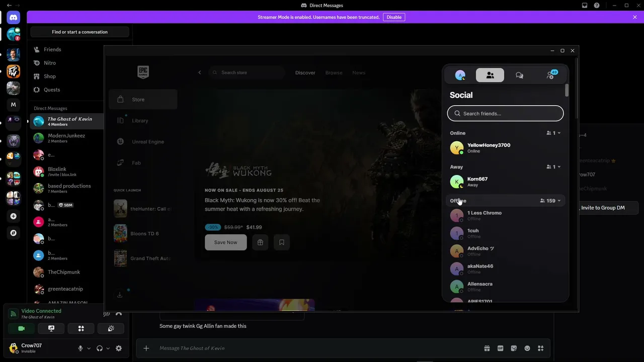Screen dimensions: 644x362
Task: Share your screen from the voice panel
Action: (51, 328)
